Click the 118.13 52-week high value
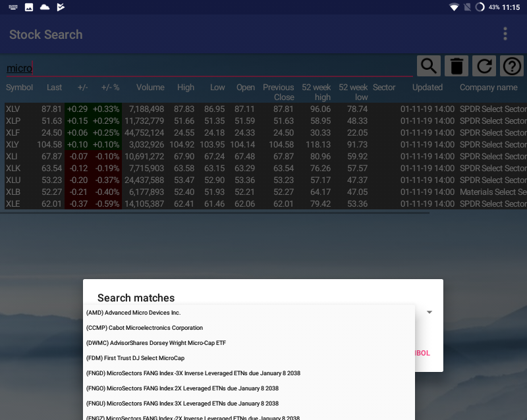 tap(318, 144)
